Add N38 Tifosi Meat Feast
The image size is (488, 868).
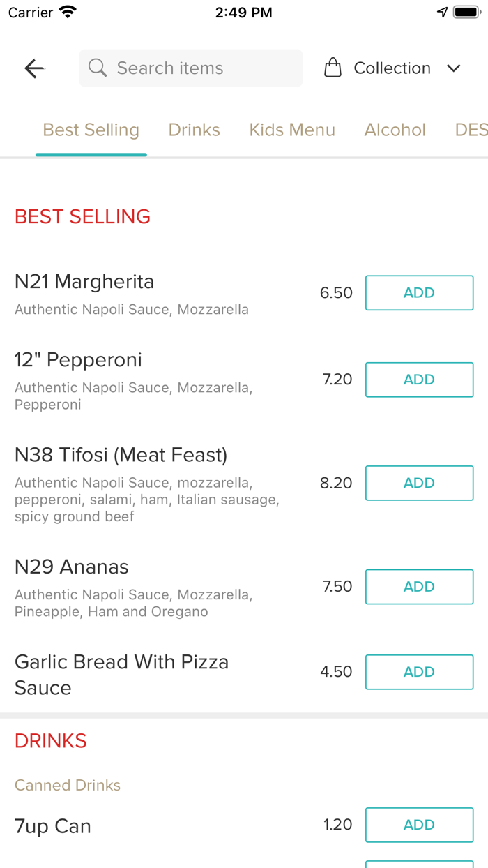[419, 483]
